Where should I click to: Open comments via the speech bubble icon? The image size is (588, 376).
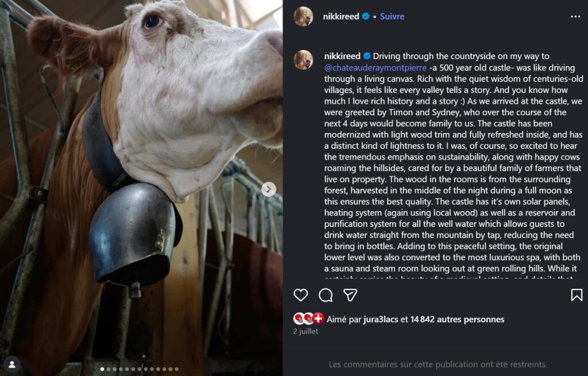(326, 295)
